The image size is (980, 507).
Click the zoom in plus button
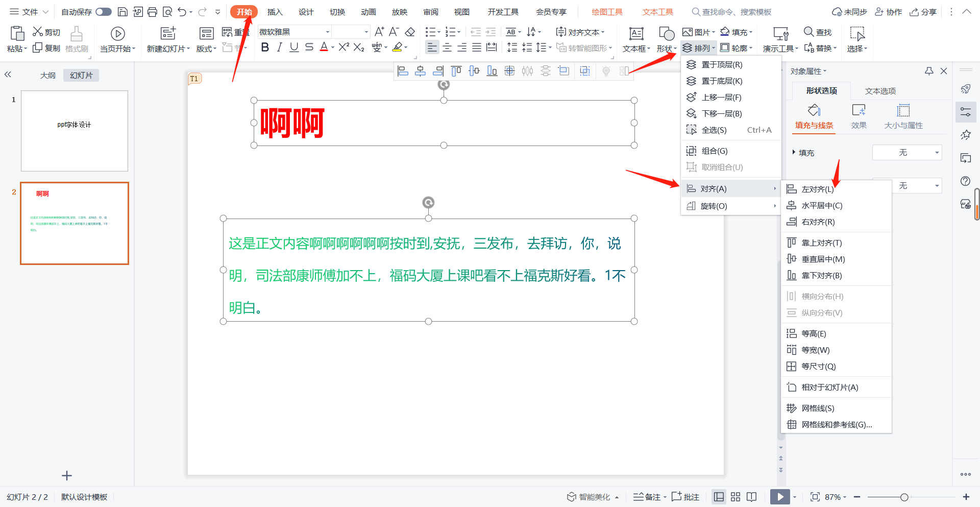tap(966, 497)
